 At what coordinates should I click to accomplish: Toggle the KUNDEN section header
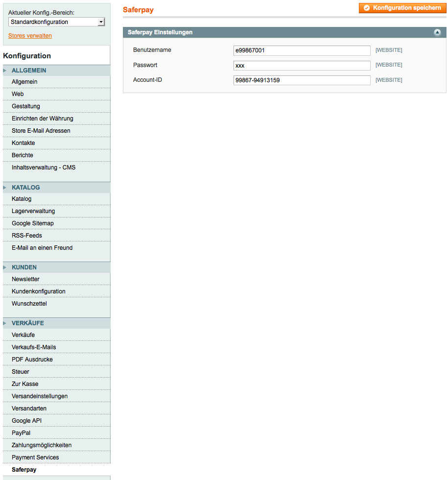[x=24, y=267]
